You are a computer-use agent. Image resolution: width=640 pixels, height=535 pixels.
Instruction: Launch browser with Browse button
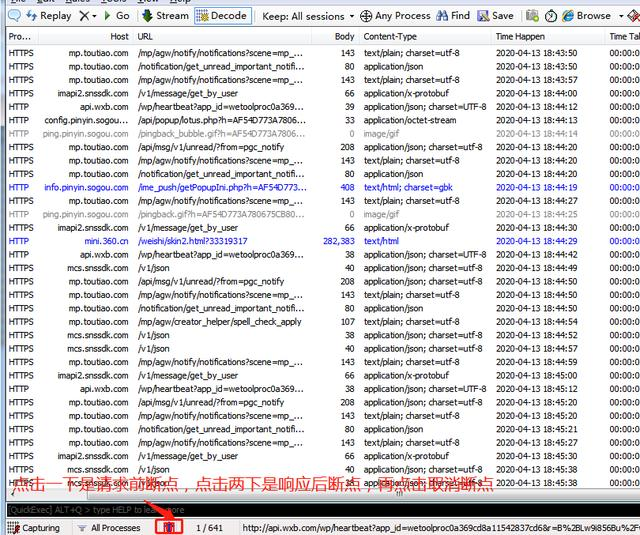586,16
